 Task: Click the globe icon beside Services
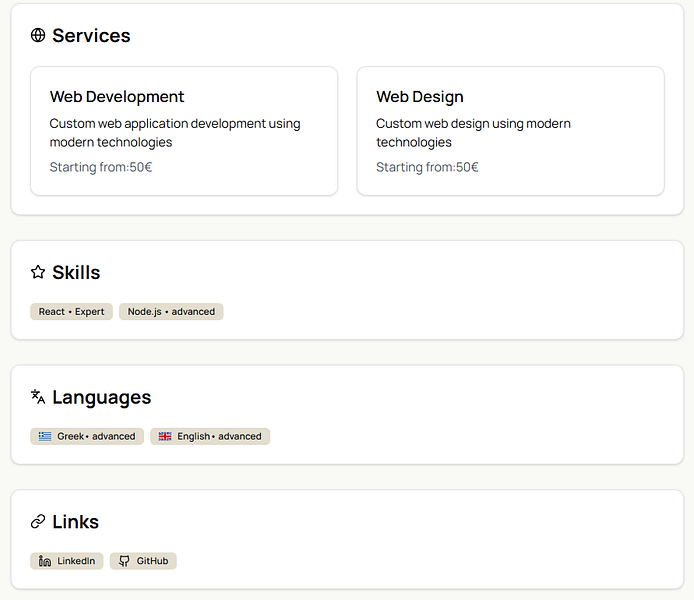click(x=38, y=36)
